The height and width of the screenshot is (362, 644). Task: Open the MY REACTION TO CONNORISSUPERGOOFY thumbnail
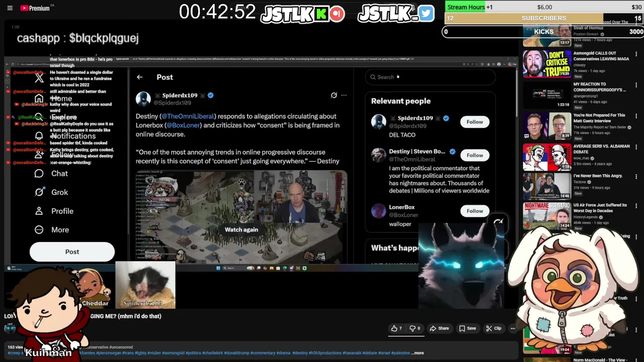pos(546,95)
